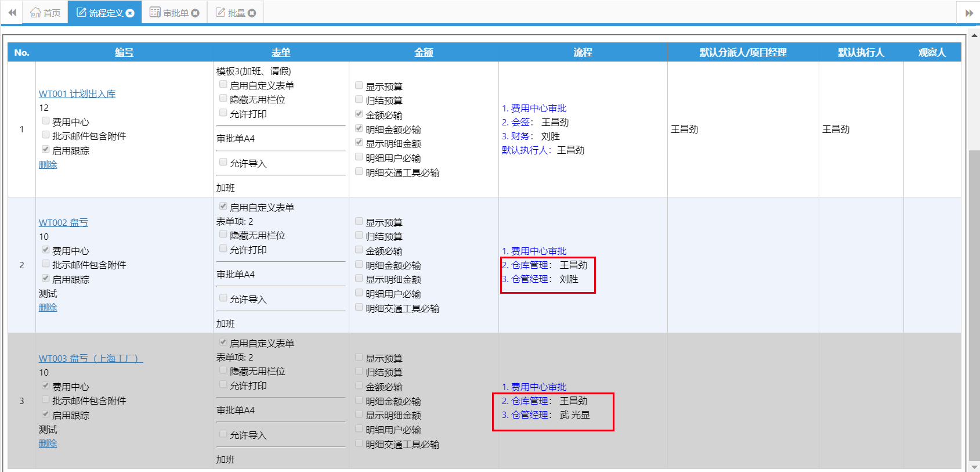980x472 pixels.
Task: Click 1. 费用中心审批 step in WT001 row
Action: coord(534,108)
